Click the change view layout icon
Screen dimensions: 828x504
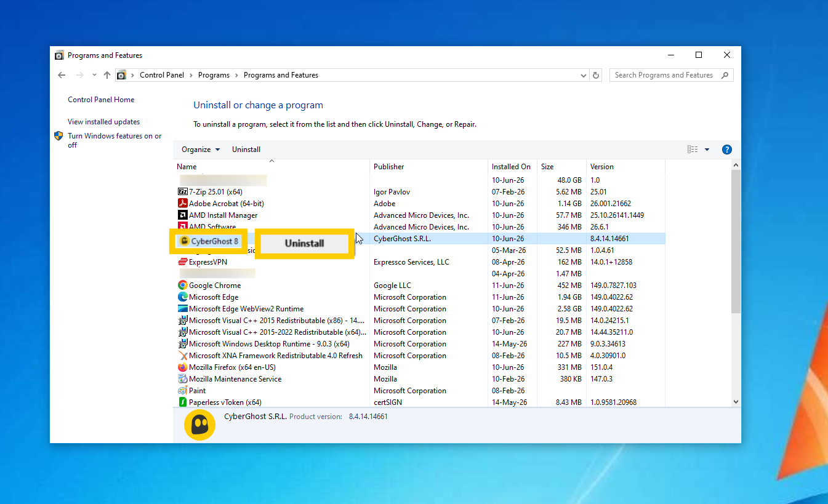(x=693, y=150)
